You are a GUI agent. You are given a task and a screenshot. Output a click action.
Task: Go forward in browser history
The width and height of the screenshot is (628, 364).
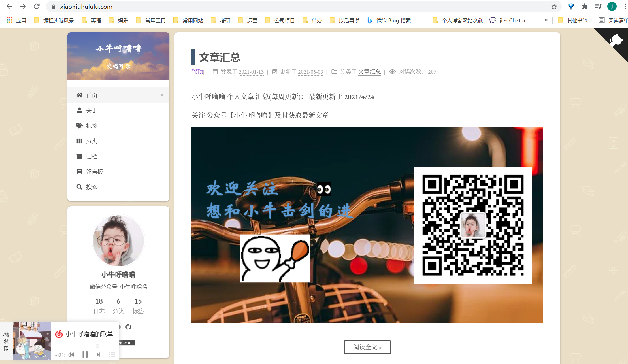[x=23, y=7]
